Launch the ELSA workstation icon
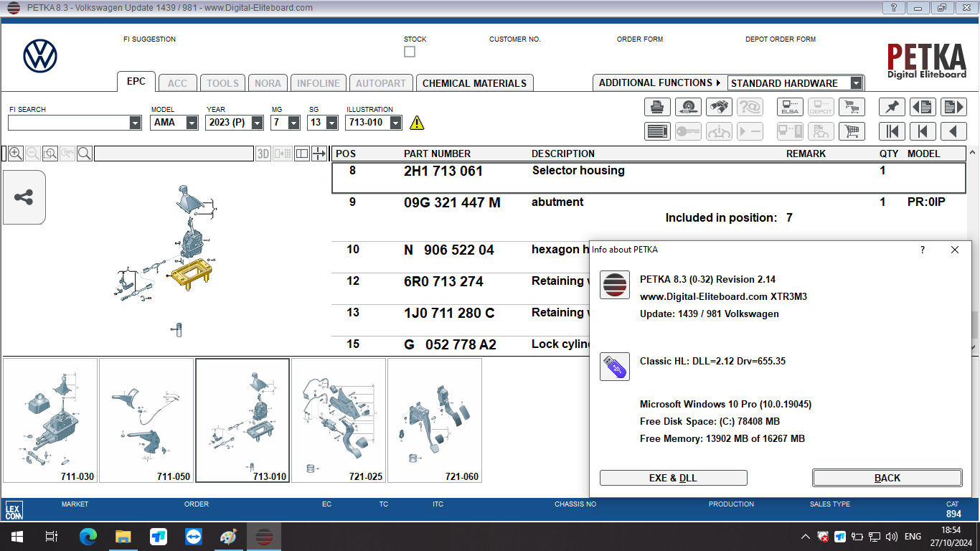Screen dimensions: 980x551 pyautogui.click(x=790, y=107)
